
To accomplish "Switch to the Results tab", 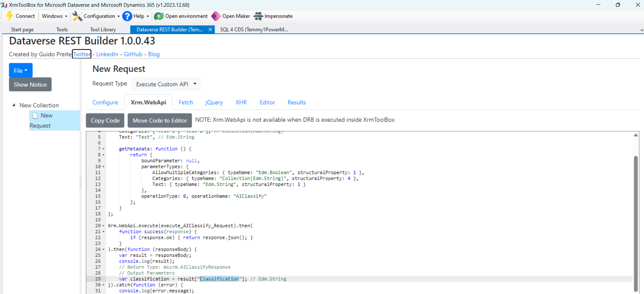I will pyautogui.click(x=297, y=102).
